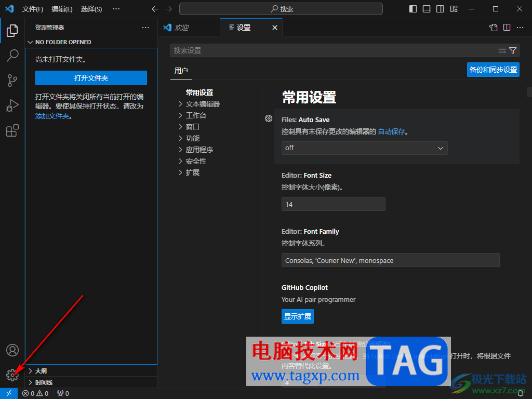Click the Editor: Font Size input
The width and height of the screenshot is (532, 399).
click(333, 204)
